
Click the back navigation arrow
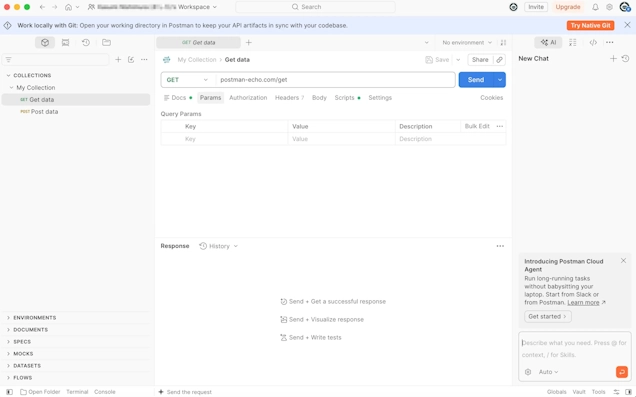tap(42, 7)
